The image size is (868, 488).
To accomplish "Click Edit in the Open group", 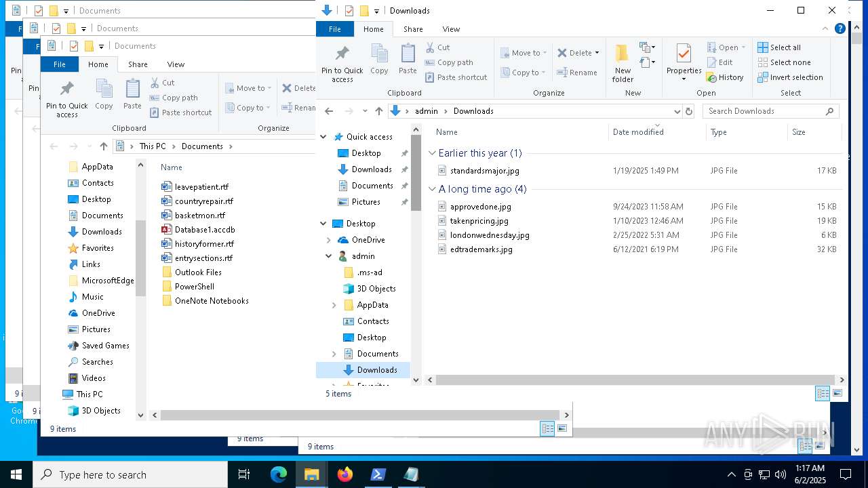I will point(719,62).
